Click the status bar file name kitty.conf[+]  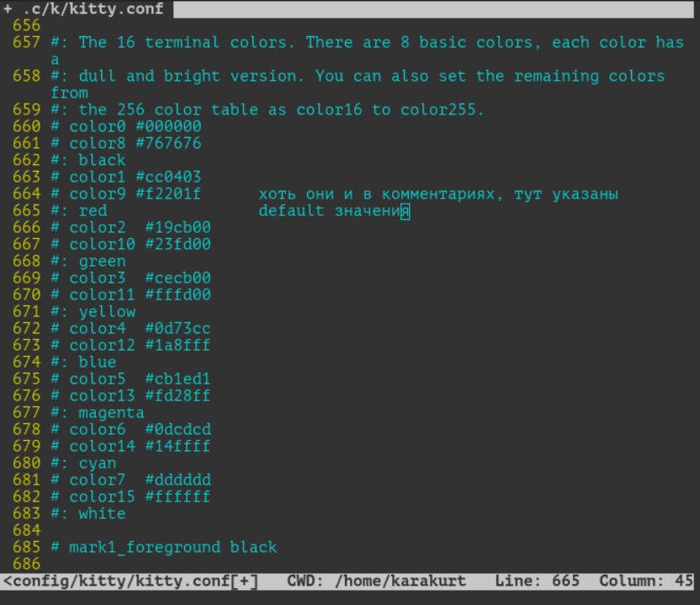coord(130,581)
